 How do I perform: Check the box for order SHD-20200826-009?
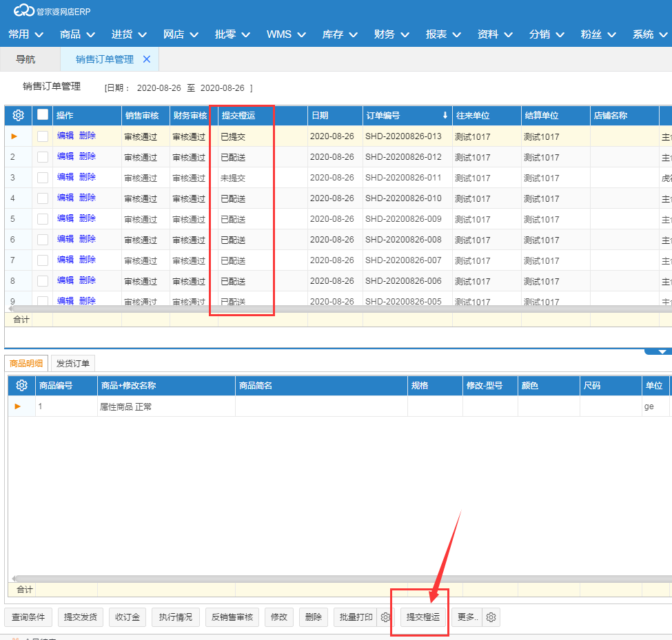[x=43, y=219]
